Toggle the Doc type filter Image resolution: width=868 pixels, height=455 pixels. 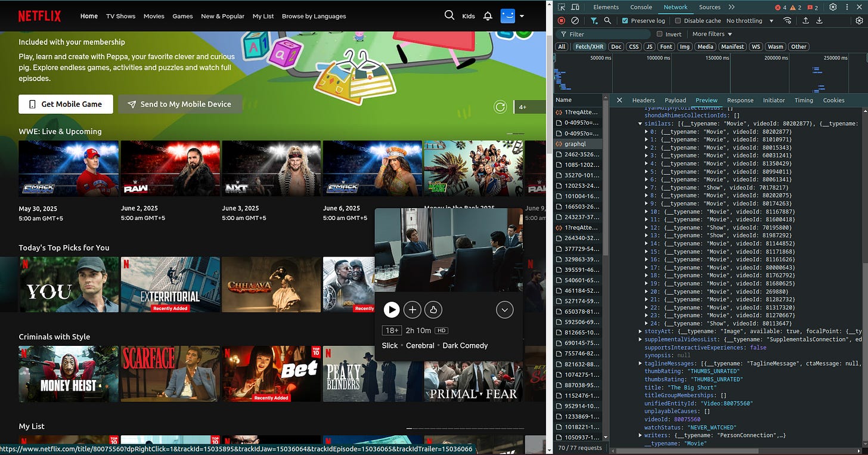(x=616, y=47)
